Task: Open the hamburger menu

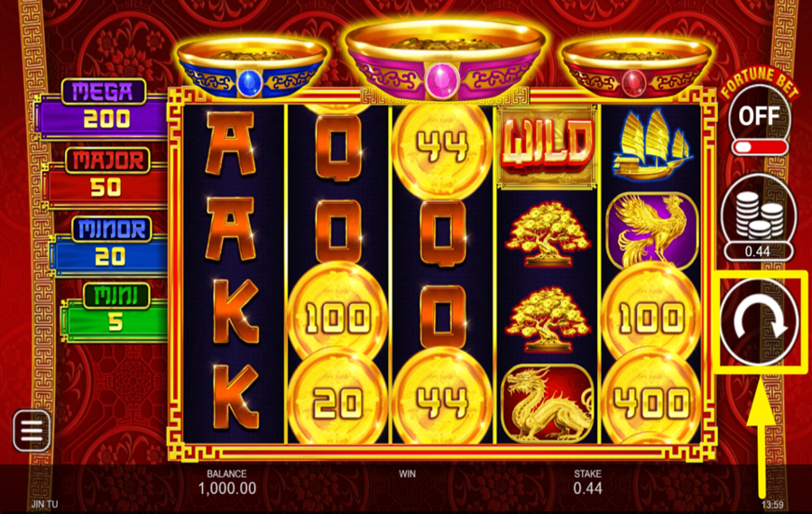Action: (x=32, y=430)
